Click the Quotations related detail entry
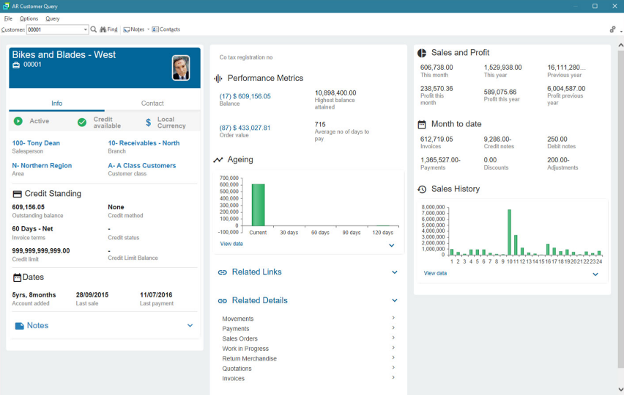This screenshot has height=396, width=624. (237, 369)
